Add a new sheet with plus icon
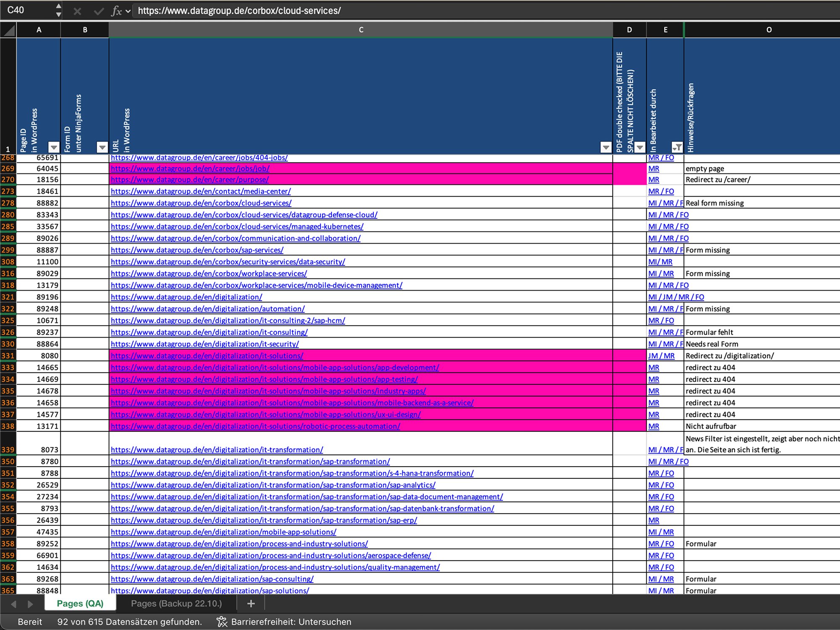Viewport: 840px width, 630px height. coord(251,604)
